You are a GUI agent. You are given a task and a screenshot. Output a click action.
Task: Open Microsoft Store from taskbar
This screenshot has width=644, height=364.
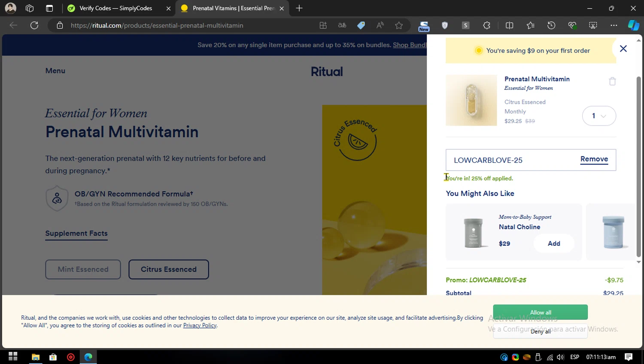[x=53, y=357]
